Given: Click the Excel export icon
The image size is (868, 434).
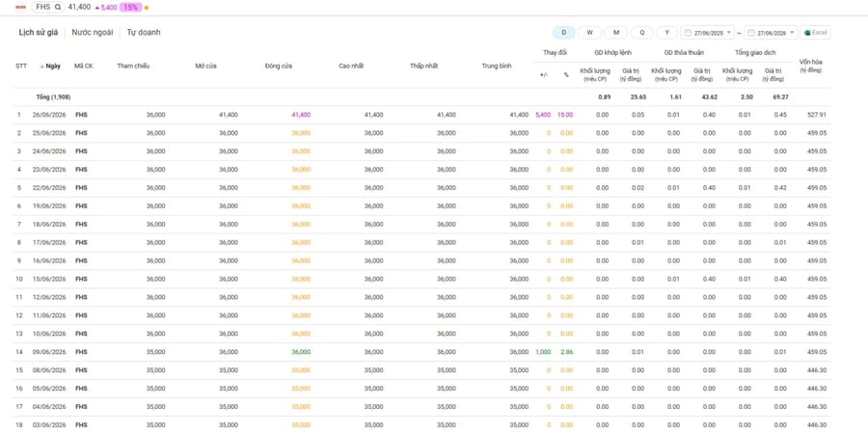Looking at the screenshot, I should pos(808,33).
